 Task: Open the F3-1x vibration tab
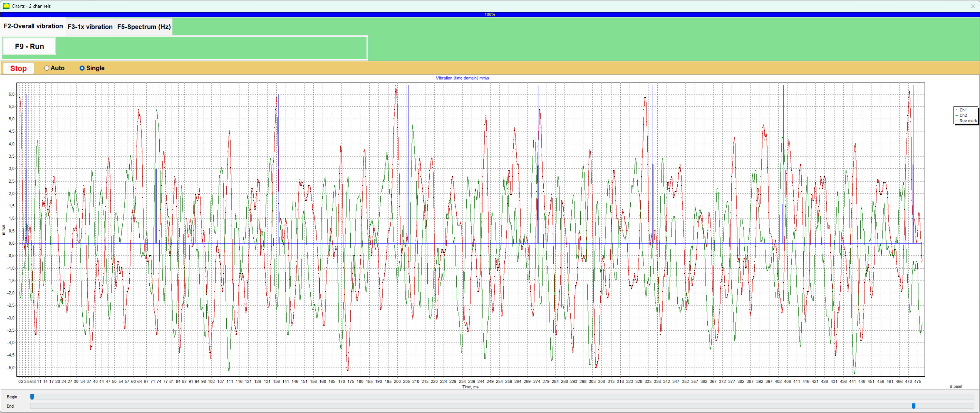coord(90,27)
